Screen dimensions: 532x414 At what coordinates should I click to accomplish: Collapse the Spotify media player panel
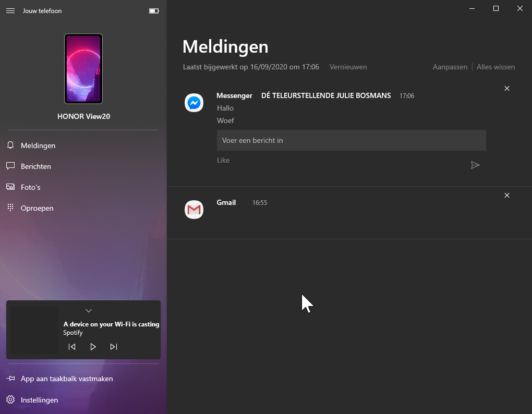[x=89, y=311]
